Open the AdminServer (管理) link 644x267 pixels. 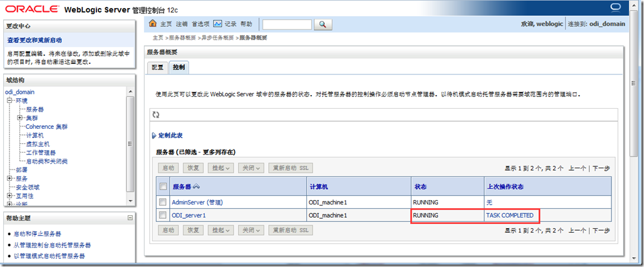point(197,202)
